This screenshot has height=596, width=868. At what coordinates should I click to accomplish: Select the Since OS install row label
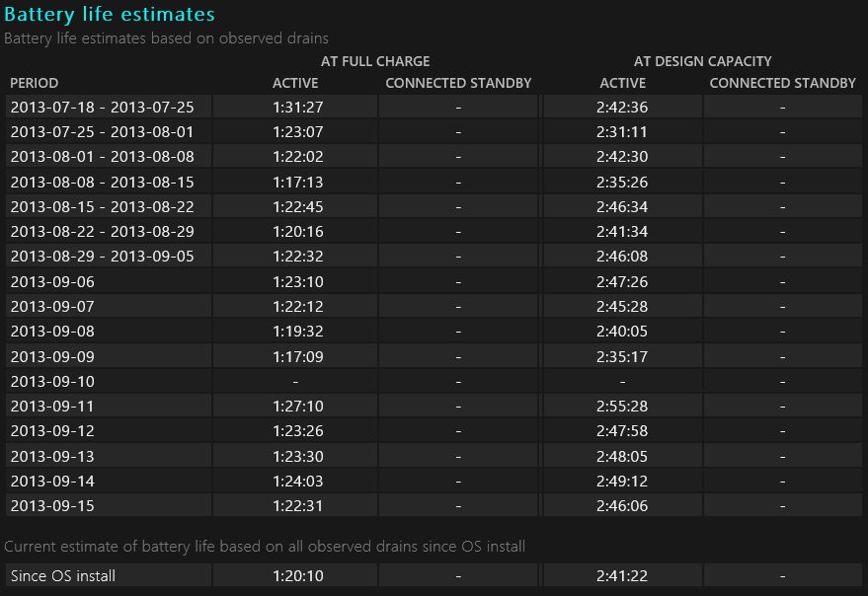click(x=63, y=575)
